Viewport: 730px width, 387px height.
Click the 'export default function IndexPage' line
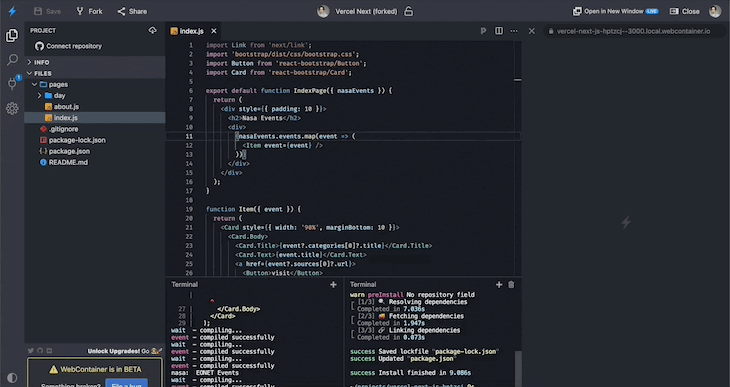pos(299,91)
